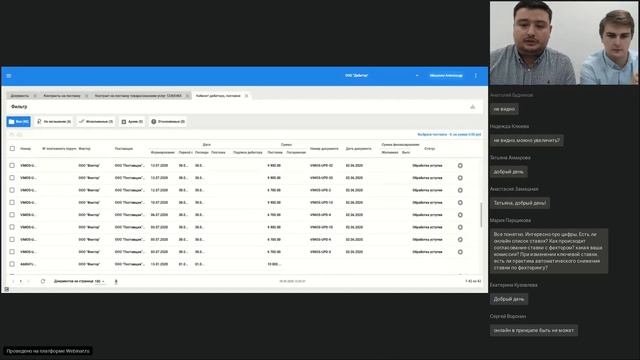Click the status circle icon of the 06.07.2020 row

tap(460, 215)
